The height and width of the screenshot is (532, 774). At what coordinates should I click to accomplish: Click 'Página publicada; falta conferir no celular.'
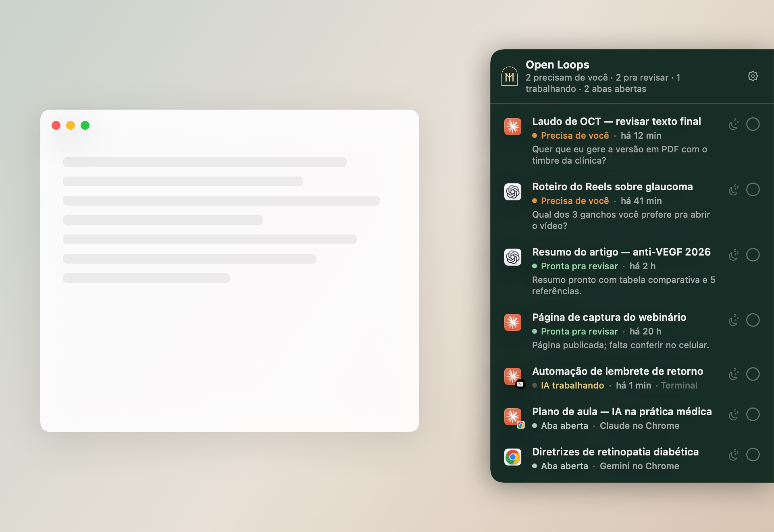(x=620, y=345)
